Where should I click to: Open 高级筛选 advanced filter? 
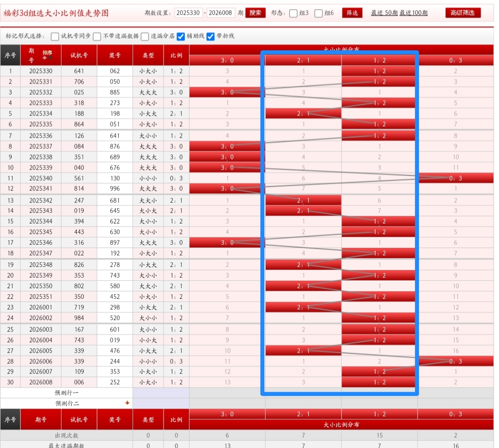(x=462, y=13)
